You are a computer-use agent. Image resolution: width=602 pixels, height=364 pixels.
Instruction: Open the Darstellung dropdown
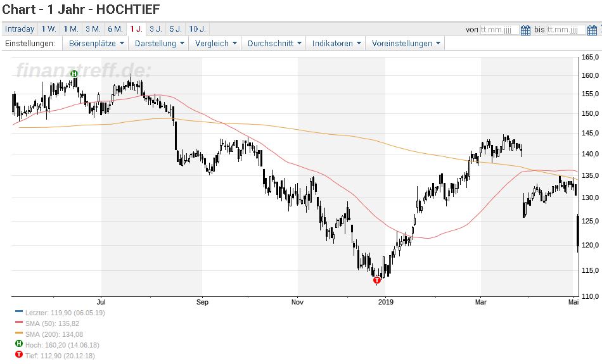tap(159, 43)
